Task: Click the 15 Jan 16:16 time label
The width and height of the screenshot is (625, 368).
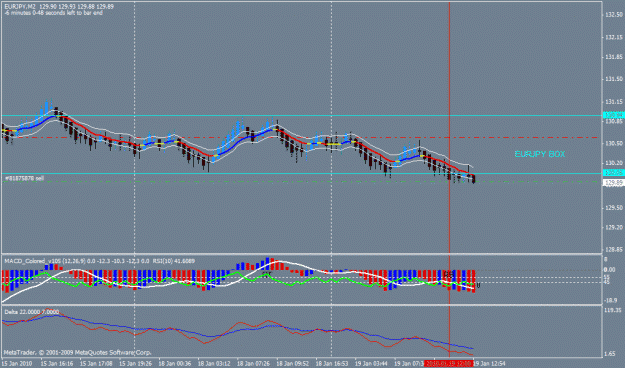Action: coord(57,364)
